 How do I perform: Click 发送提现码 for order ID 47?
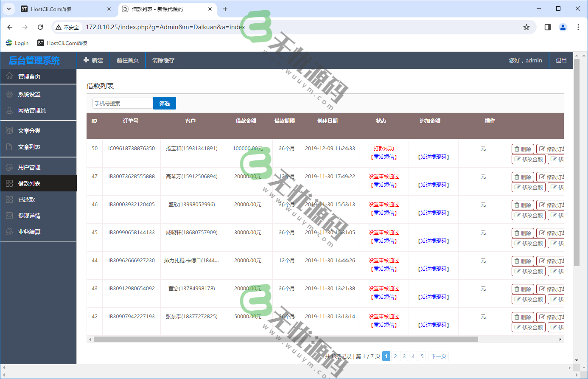[433, 185]
